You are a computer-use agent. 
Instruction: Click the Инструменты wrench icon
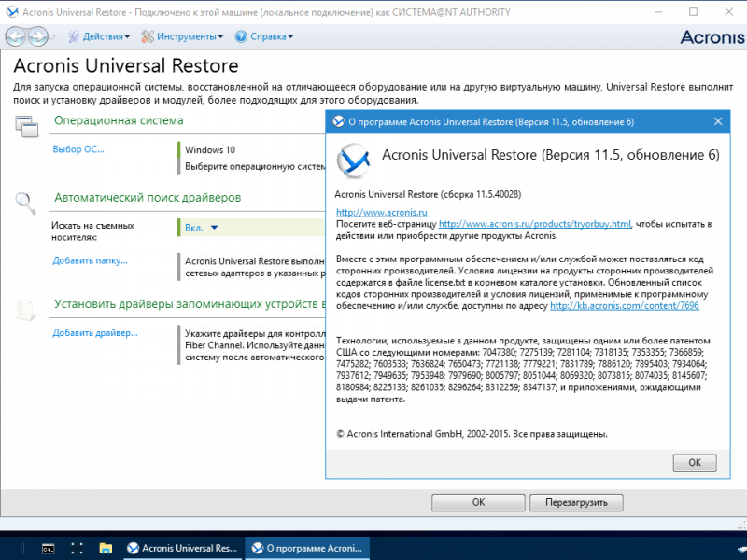[x=148, y=36]
